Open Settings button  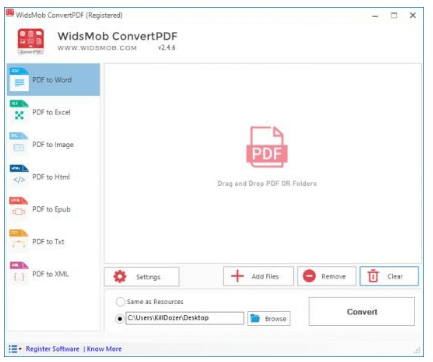click(142, 277)
